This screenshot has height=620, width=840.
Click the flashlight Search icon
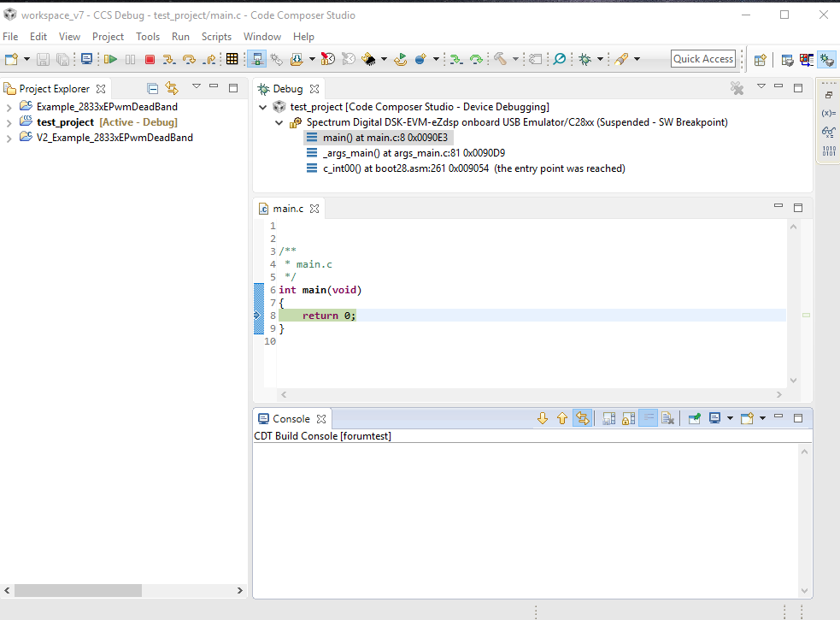click(x=621, y=59)
